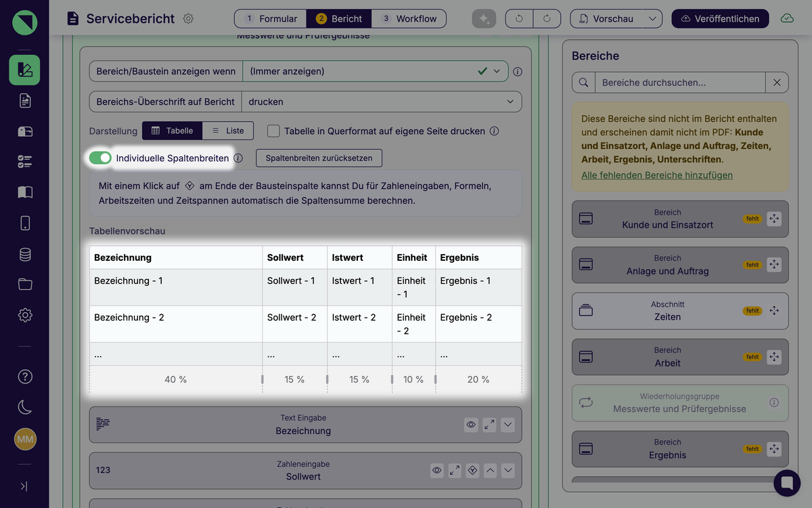Open the folder icon in the sidebar
The image size is (812, 508).
(x=25, y=284)
